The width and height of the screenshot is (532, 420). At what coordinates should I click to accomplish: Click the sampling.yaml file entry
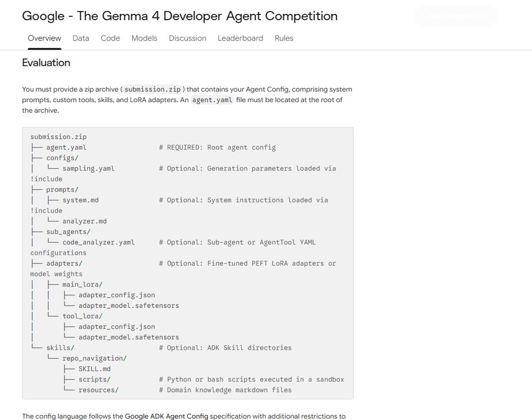pos(88,168)
